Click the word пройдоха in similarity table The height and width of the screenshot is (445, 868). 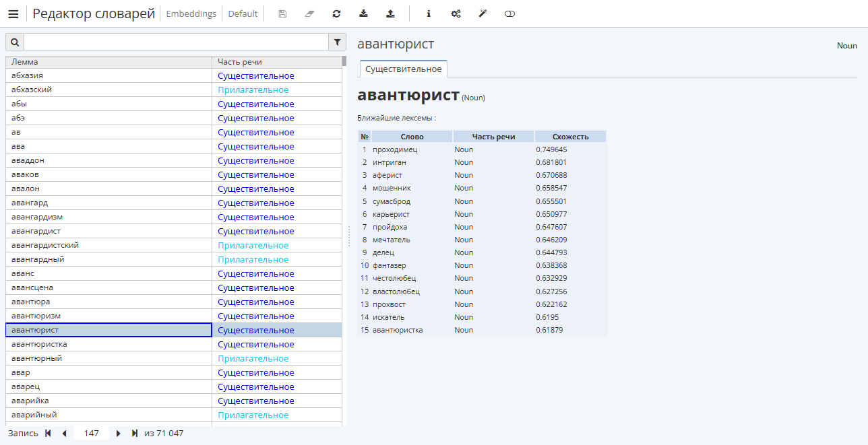point(390,227)
